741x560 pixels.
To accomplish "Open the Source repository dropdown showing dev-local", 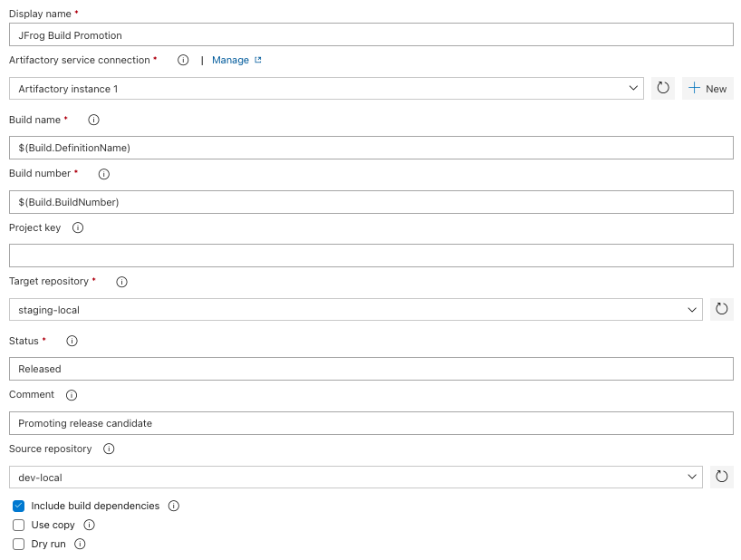I will click(690, 477).
